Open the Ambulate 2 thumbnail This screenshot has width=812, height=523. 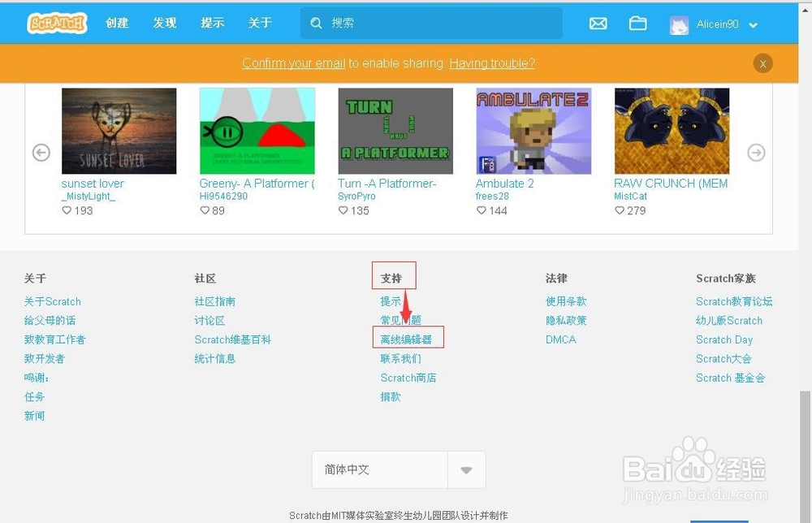534,131
